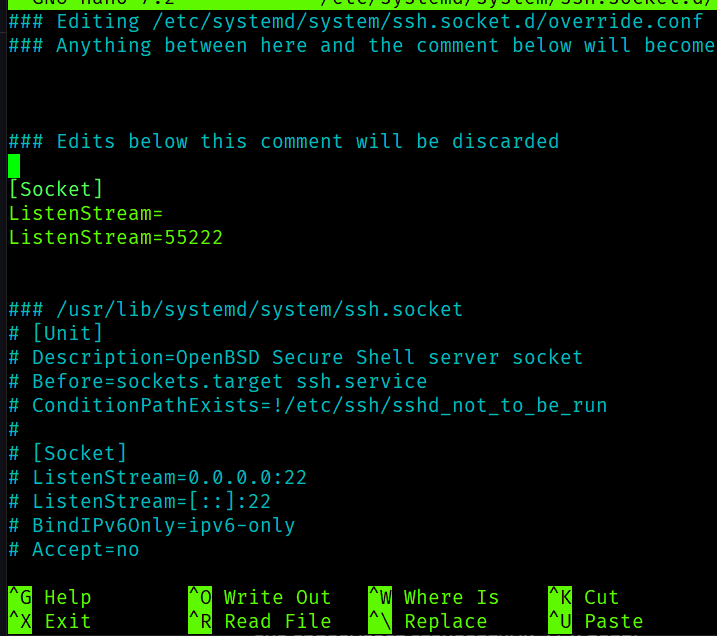Click the Description=OpenBSD Secure Shell line
Screen dimensions: 717x636
pos(300,358)
